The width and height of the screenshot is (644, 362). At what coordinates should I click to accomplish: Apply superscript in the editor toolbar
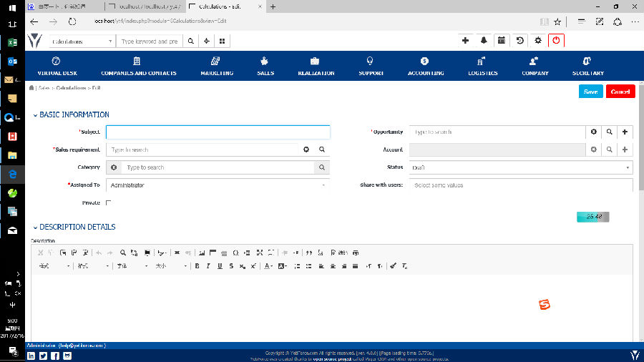[253, 266]
